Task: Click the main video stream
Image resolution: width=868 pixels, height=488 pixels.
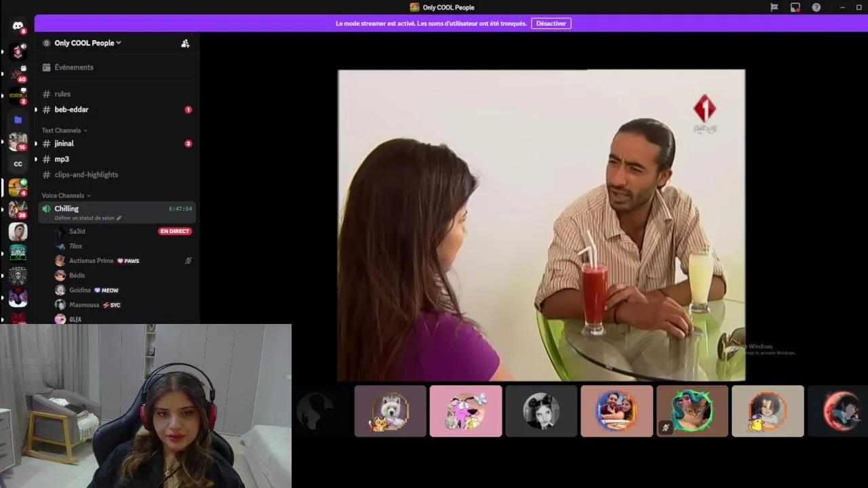Action: click(541, 225)
